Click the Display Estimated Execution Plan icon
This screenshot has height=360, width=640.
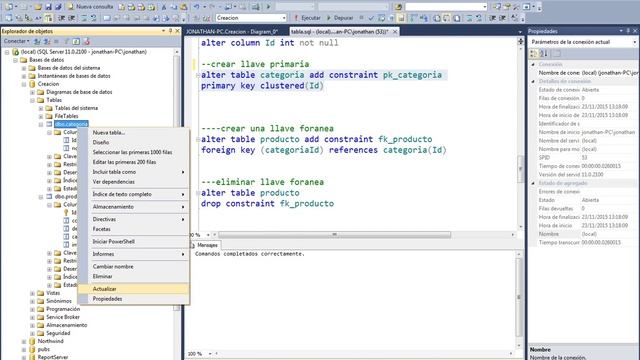(x=381, y=18)
